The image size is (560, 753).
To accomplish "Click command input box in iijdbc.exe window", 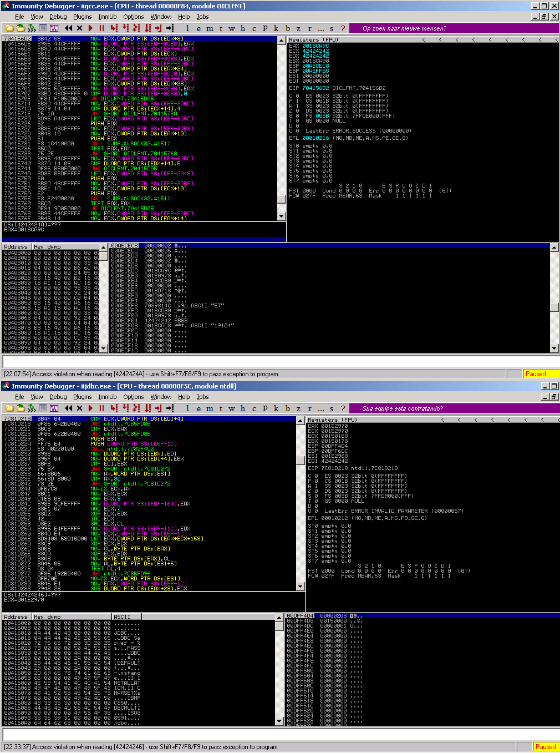I will pyautogui.click(x=280, y=735).
